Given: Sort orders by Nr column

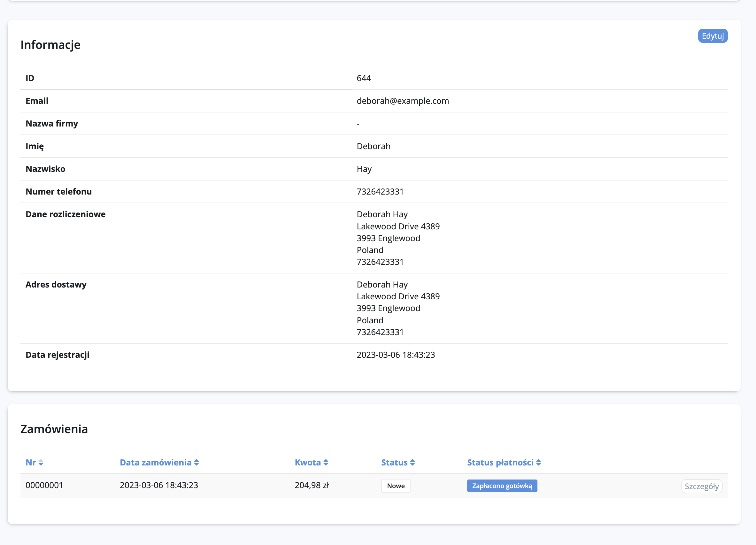Looking at the screenshot, I should point(31,462).
